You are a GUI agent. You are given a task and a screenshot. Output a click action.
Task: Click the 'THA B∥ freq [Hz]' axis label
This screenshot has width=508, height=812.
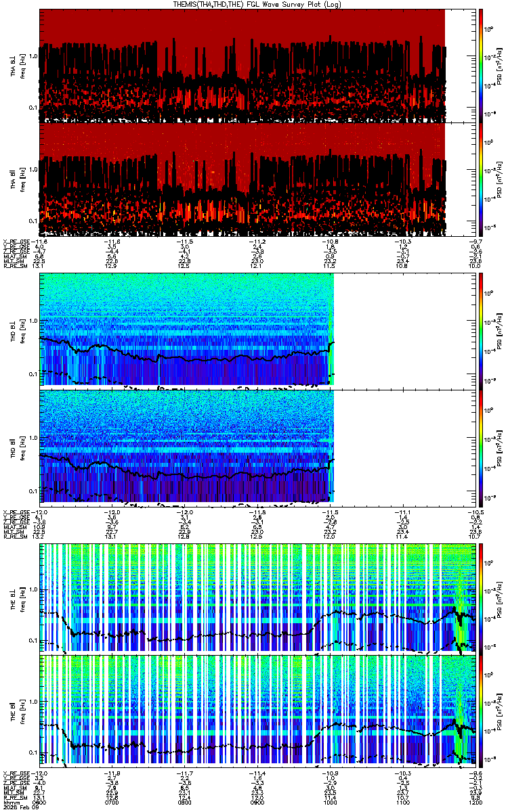click(17, 179)
